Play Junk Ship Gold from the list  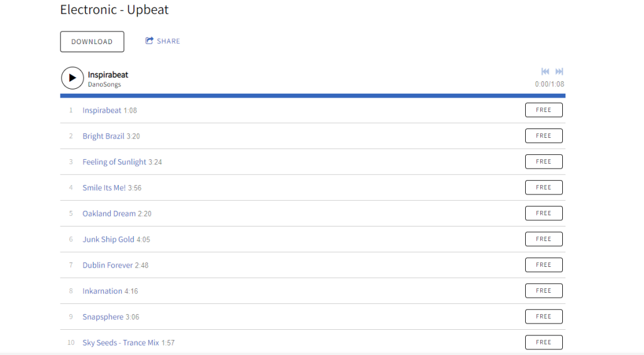click(x=108, y=239)
